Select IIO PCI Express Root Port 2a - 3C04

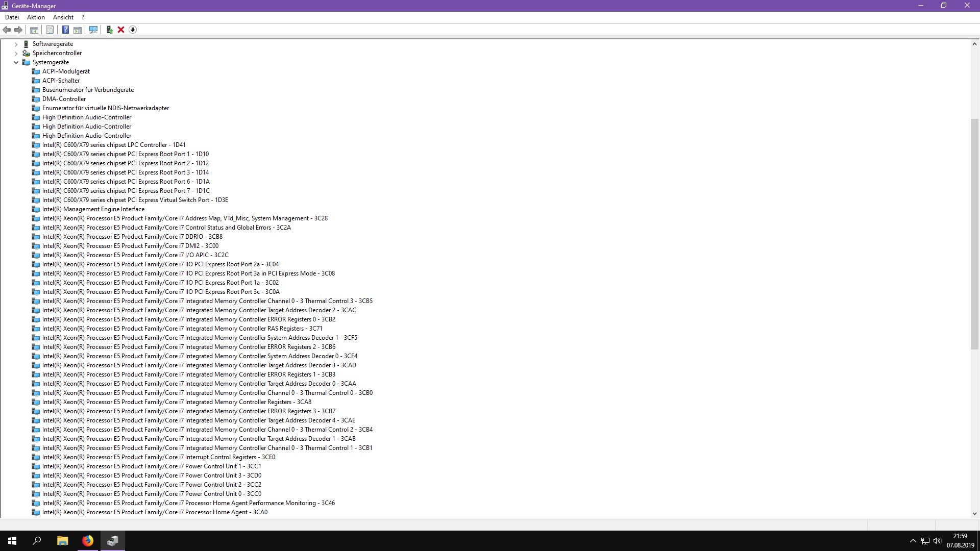click(160, 264)
